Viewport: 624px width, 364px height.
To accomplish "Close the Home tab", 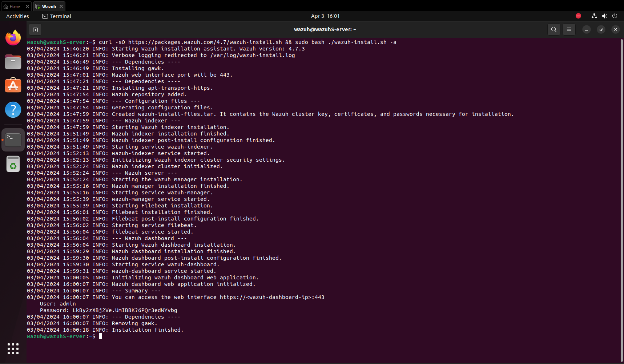I will coord(27,7).
